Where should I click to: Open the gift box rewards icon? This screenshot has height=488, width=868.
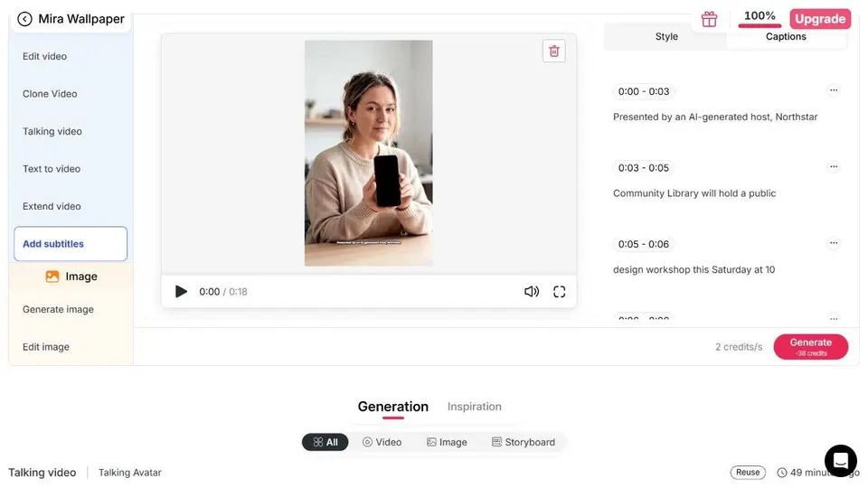click(709, 19)
